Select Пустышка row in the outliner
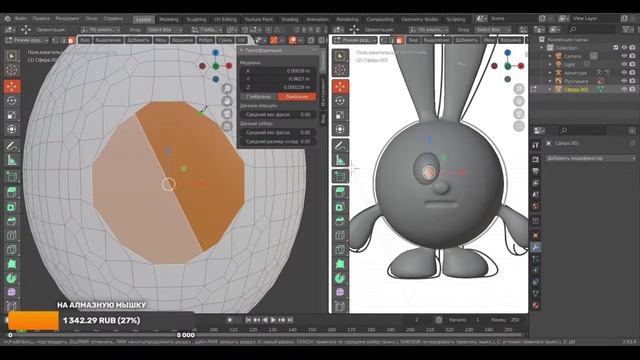 pyautogui.click(x=576, y=81)
